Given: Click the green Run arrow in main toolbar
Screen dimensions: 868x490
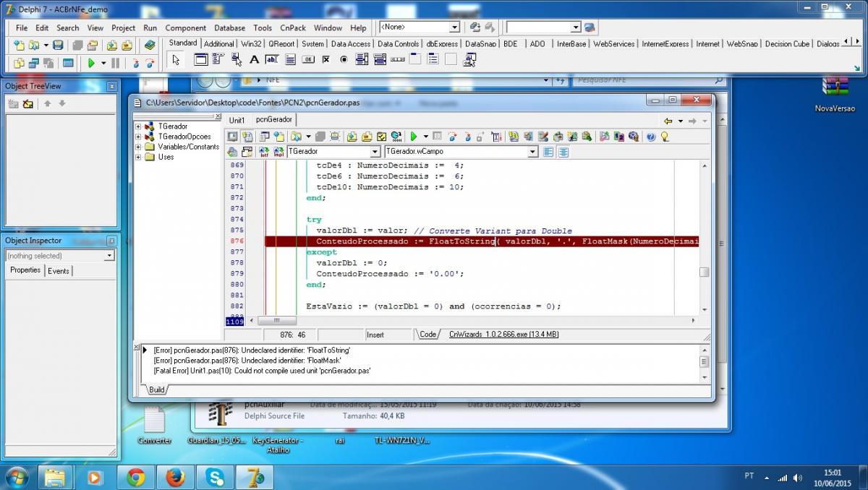Looking at the screenshot, I should (x=91, y=63).
